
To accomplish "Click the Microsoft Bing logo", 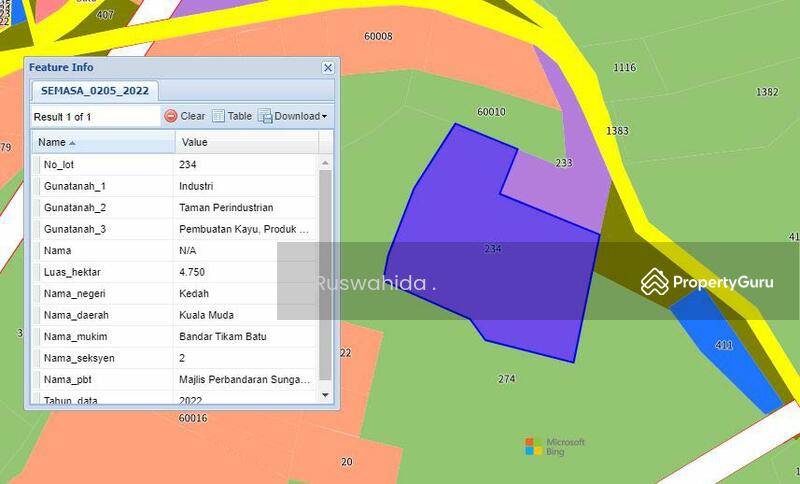I will point(555,446).
